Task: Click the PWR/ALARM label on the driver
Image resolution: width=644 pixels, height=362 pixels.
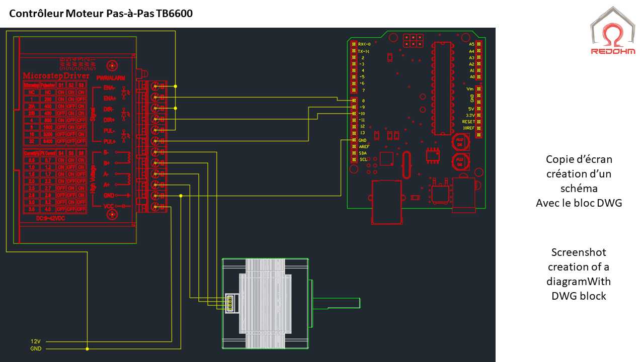Action: tap(111, 78)
